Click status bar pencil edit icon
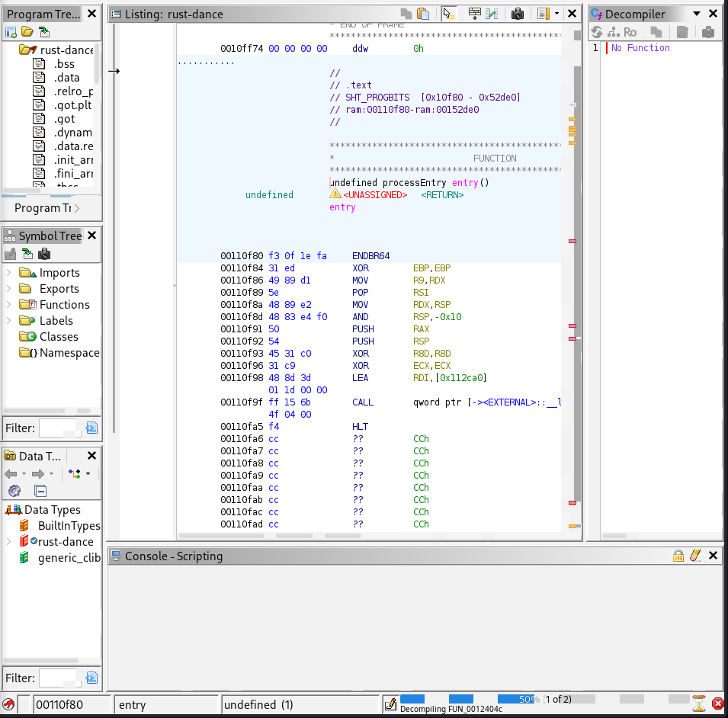728x718 pixels. [390, 705]
